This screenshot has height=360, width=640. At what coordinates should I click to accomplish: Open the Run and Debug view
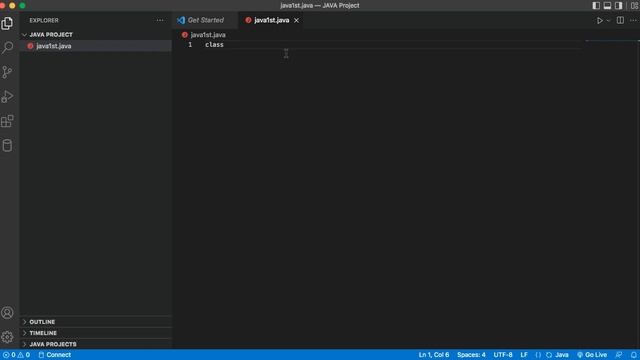pos(7,97)
